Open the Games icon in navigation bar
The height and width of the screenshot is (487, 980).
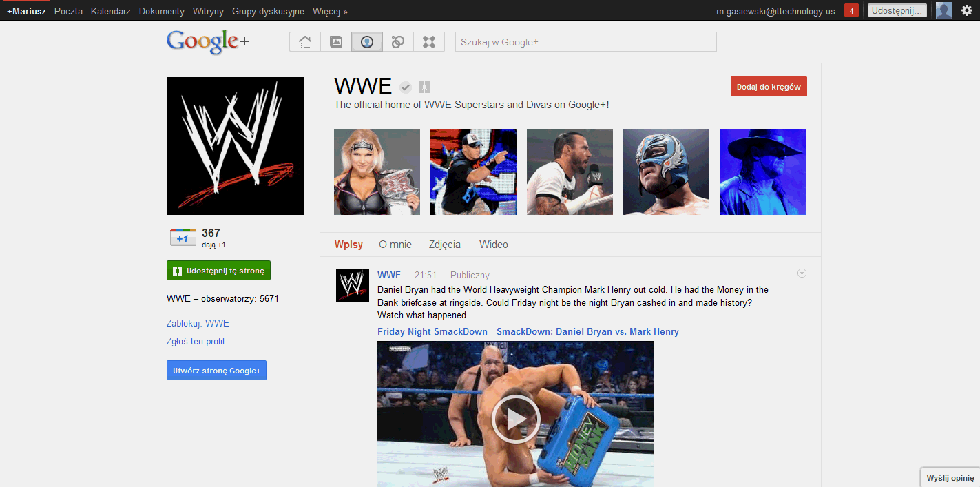429,42
